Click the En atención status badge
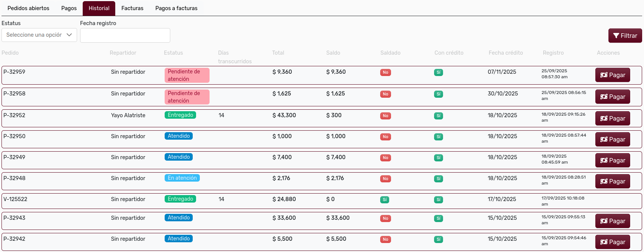This screenshot has height=252, width=644. [x=182, y=178]
